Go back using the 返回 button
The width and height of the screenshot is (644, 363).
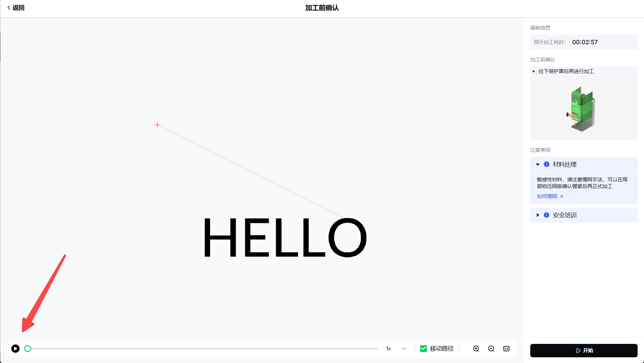pyautogui.click(x=16, y=8)
